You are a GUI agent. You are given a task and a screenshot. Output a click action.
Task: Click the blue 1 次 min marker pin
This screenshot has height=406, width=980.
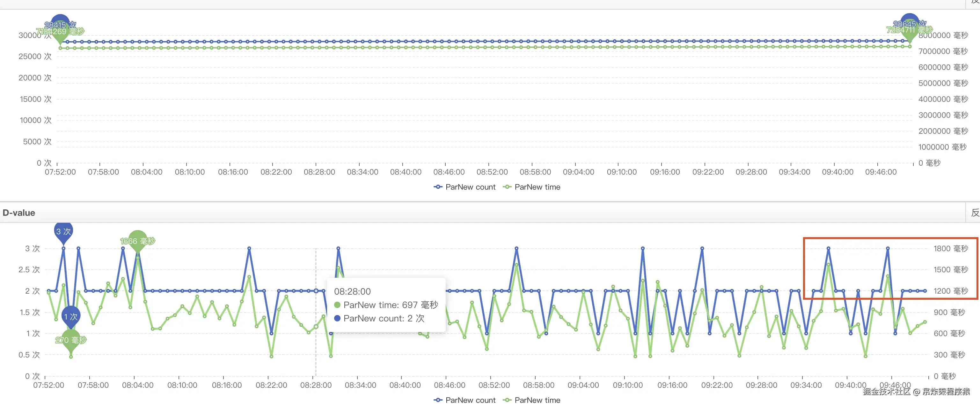[71, 316]
